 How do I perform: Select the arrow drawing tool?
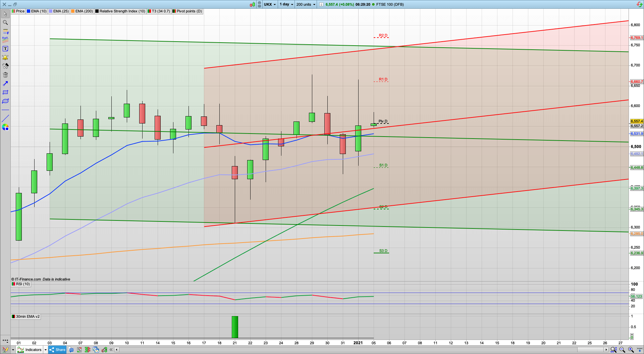[x=5, y=84]
